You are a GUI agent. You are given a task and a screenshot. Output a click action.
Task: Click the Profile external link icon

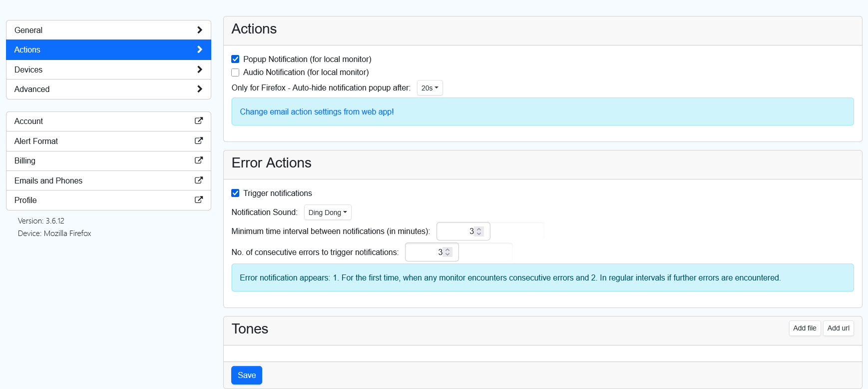tap(198, 200)
